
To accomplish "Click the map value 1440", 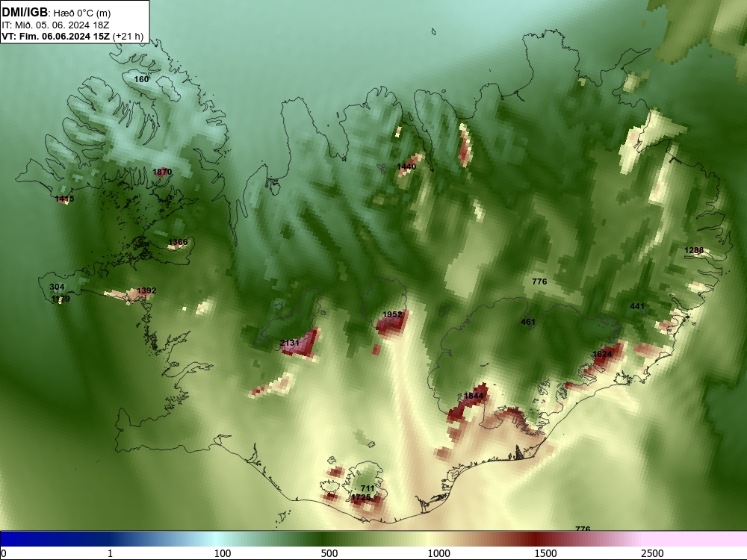I will pyautogui.click(x=406, y=167).
